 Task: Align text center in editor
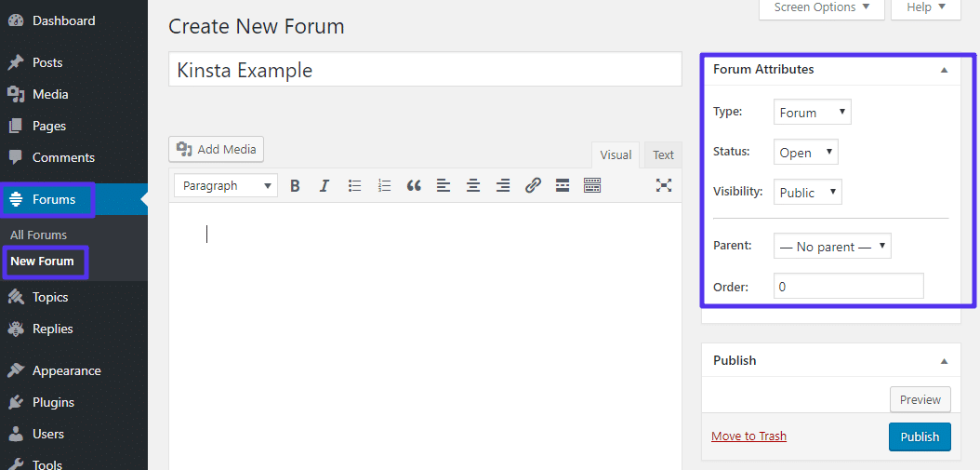473,186
